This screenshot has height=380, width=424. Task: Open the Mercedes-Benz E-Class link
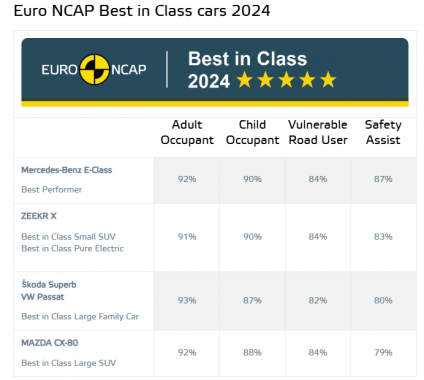pos(67,170)
